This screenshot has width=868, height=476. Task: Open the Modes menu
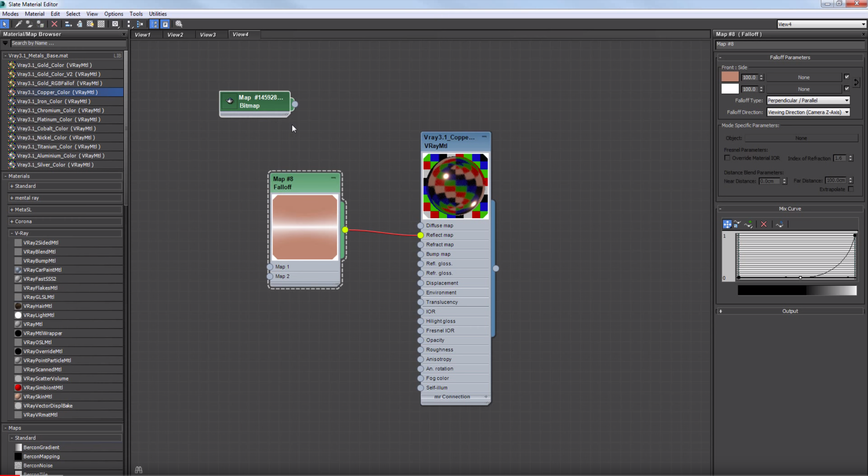(10, 14)
